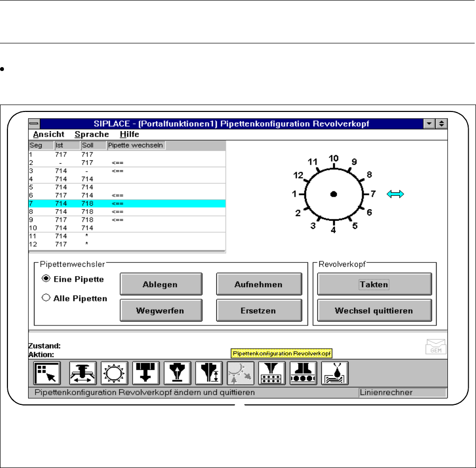Click the Ist column header
The width and height of the screenshot is (476, 468).
pyautogui.click(x=67, y=145)
